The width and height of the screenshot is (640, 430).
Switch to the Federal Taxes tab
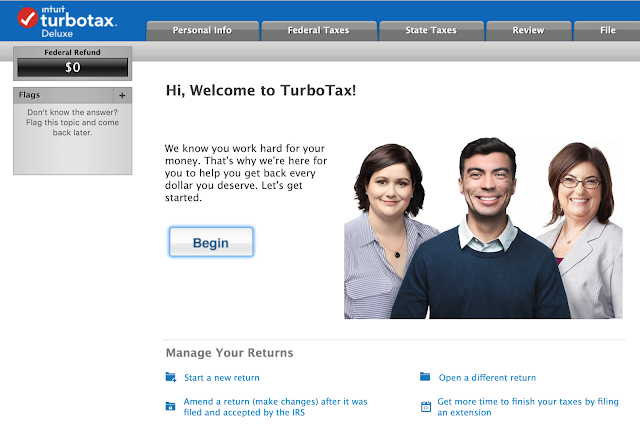click(318, 31)
